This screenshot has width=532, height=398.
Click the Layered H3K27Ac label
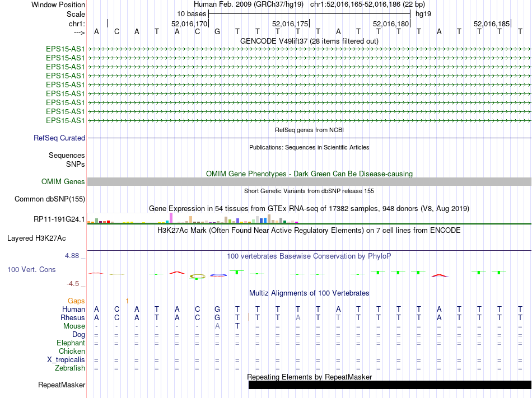coord(36,238)
